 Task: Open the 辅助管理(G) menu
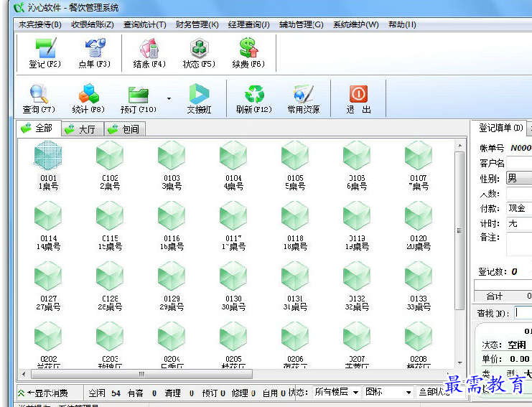(x=302, y=24)
